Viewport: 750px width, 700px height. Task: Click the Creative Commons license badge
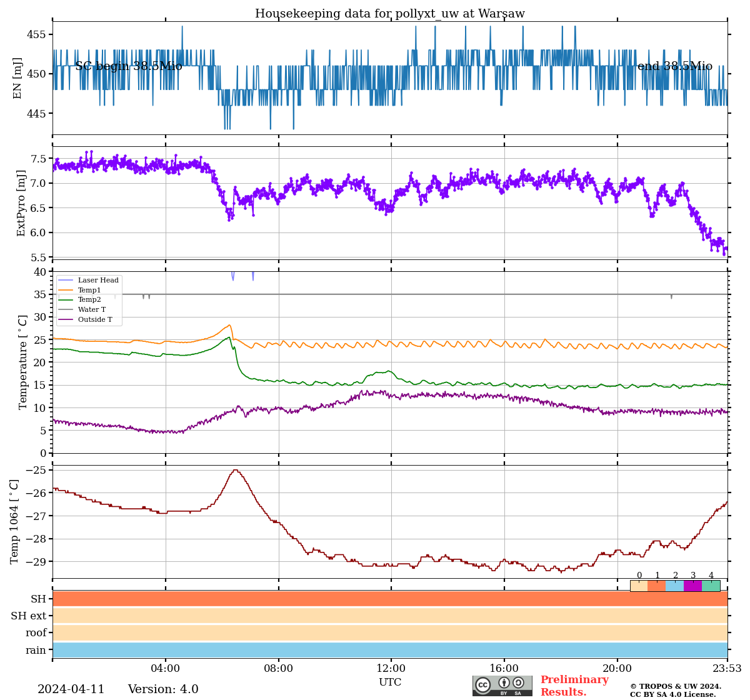[x=502, y=686]
